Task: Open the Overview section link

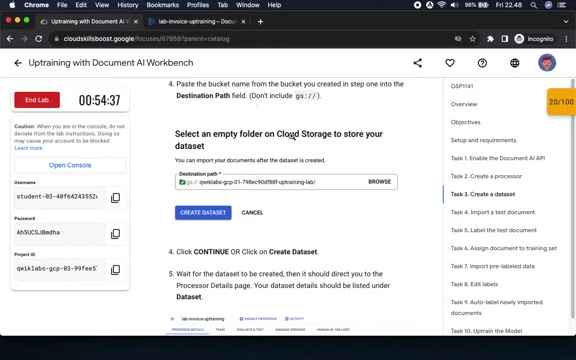Action: 464,104
